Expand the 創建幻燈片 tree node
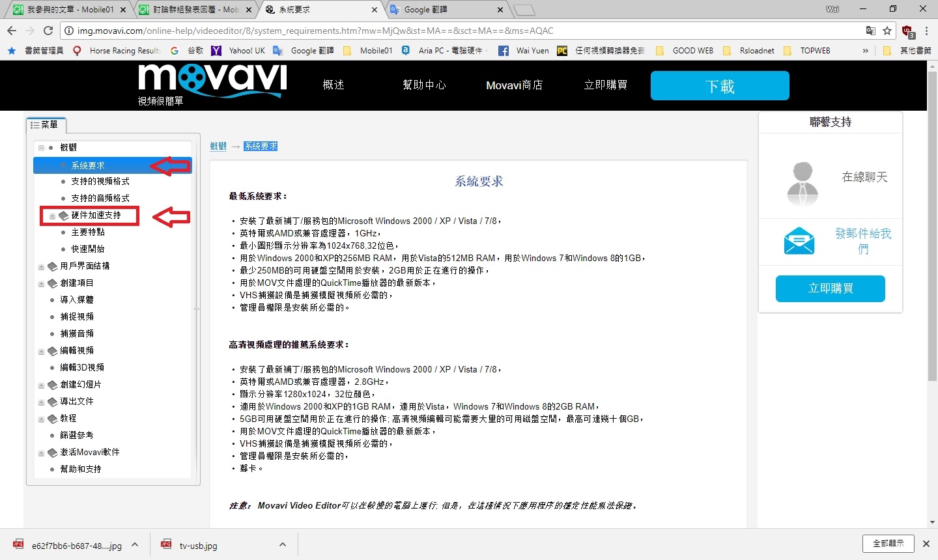 [41, 385]
